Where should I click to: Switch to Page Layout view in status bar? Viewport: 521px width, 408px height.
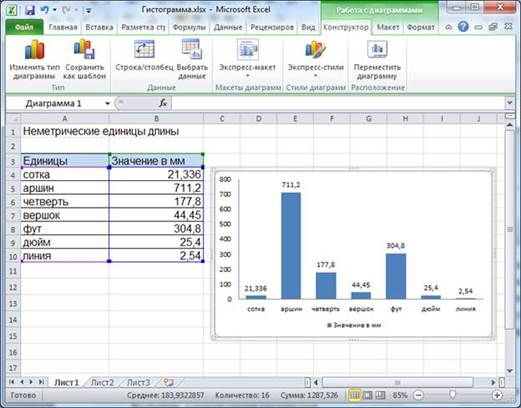coord(367,395)
